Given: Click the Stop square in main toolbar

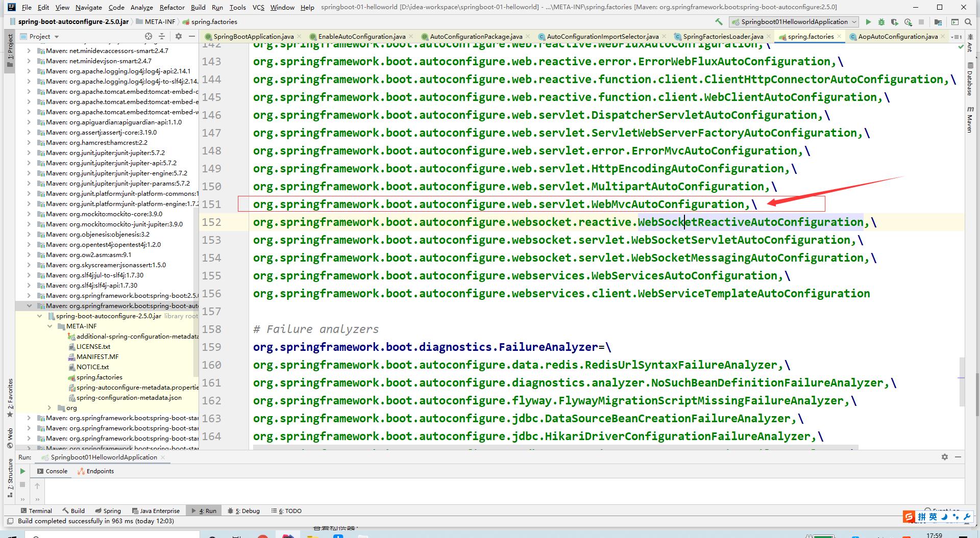Looking at the screenshot, I should pyautogui.click(x=921, y=22).
